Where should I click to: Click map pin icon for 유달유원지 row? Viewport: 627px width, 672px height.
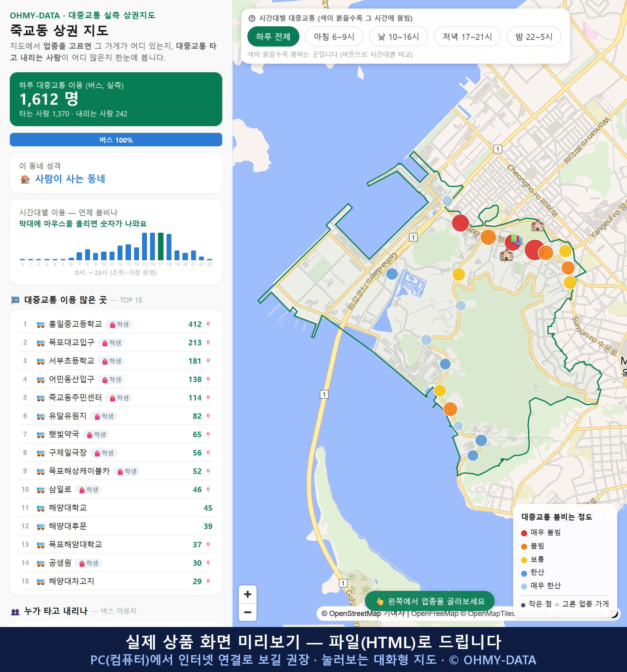[x=208, y=416]
